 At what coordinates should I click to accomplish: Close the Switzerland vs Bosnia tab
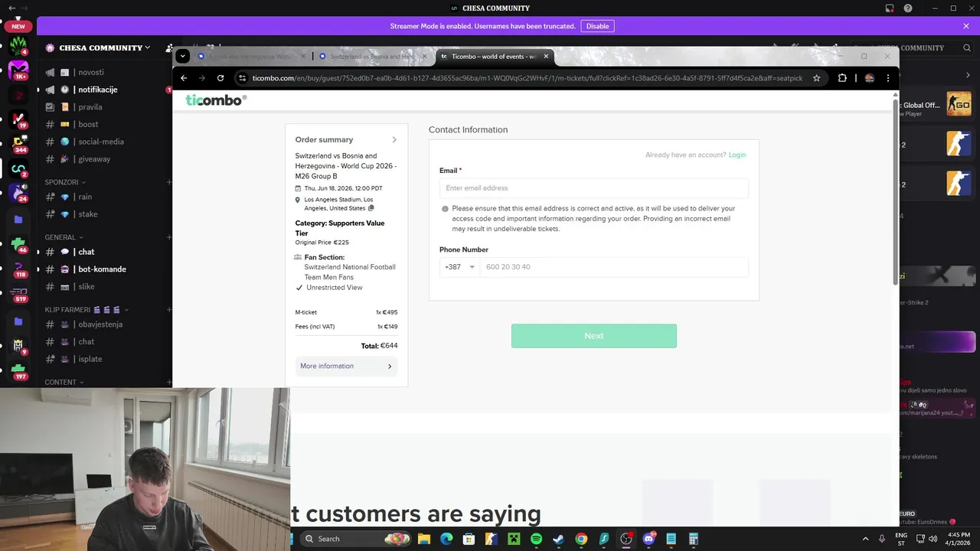coord(424,56)
